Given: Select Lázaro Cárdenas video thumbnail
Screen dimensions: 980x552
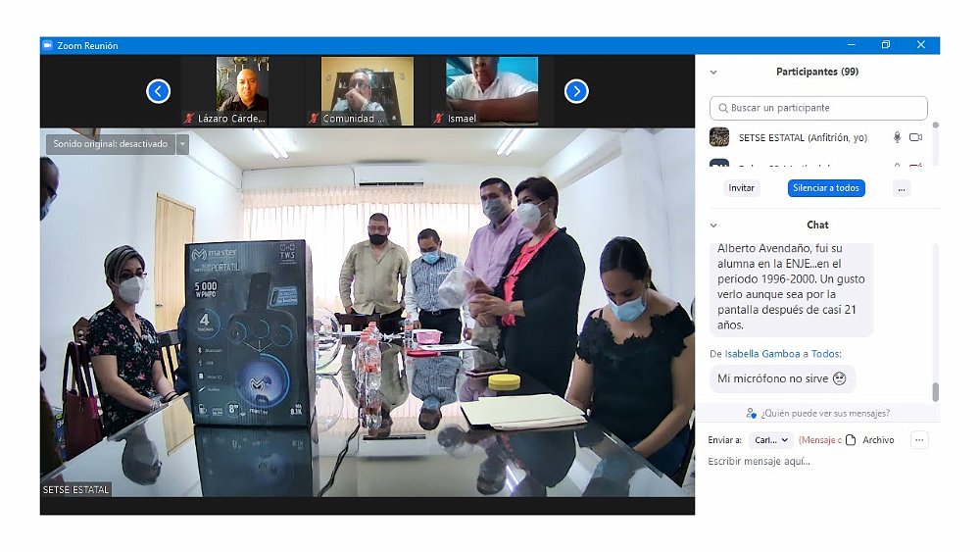Looking at the screenshot, I should tap(228, 91).
